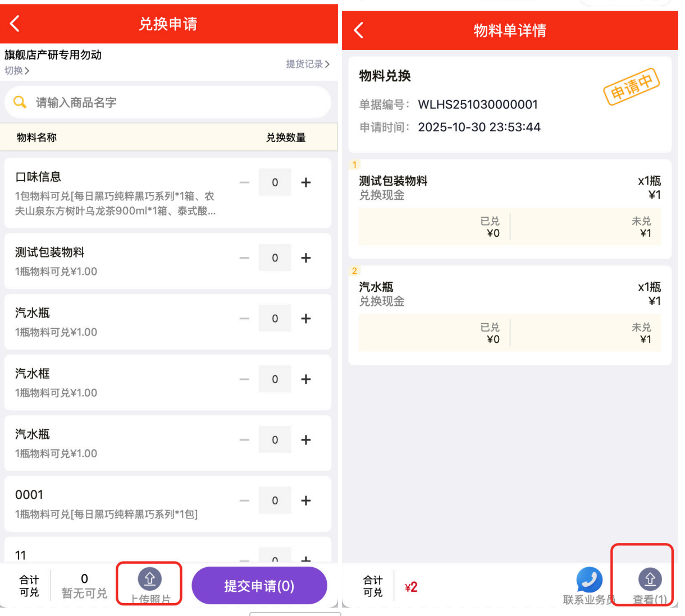Click the search magnifier icon
This screenshot has width=685, height=616.
[20, 102]
